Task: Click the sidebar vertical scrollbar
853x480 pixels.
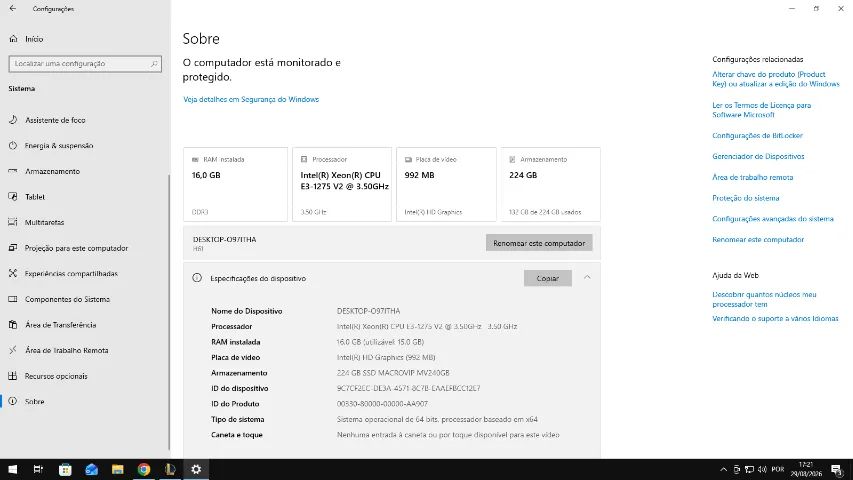Action: 169,311
